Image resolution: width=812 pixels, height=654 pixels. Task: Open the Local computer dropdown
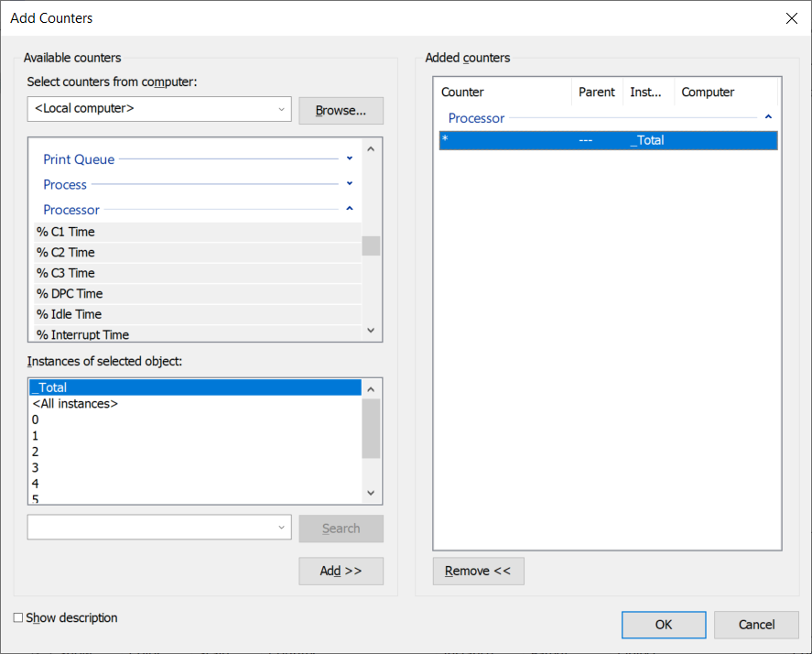159,109
